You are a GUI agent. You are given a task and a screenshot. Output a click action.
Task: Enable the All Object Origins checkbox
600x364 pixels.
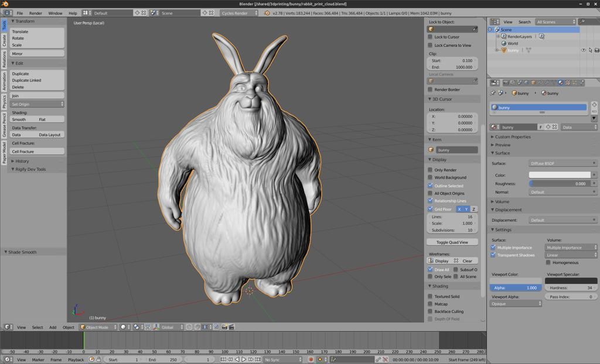430,193
